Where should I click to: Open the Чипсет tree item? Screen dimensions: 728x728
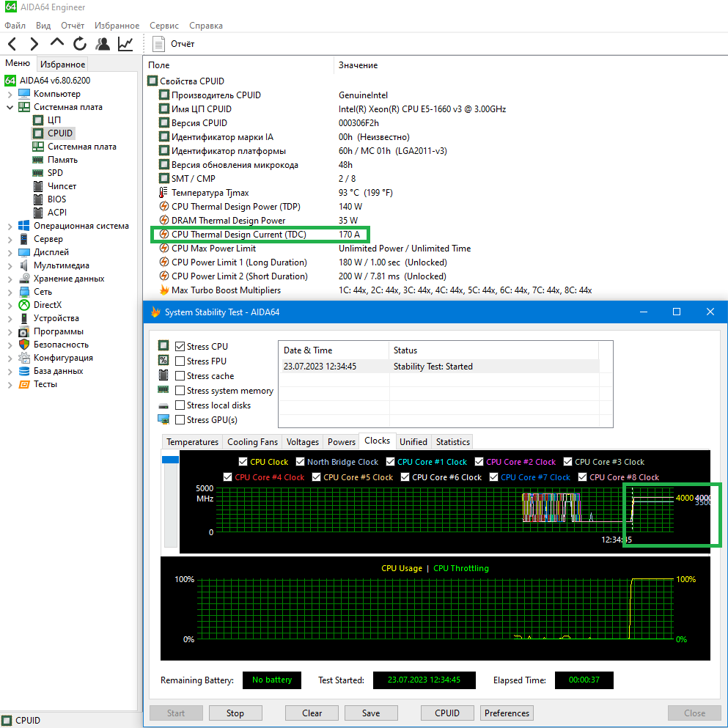(62, 186)
